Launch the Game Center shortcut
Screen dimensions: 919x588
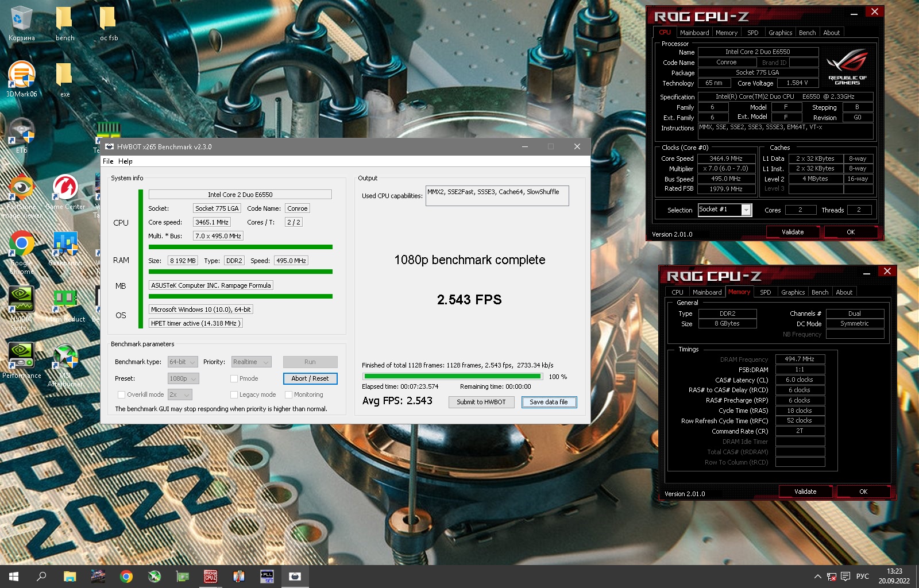point(65,192)
